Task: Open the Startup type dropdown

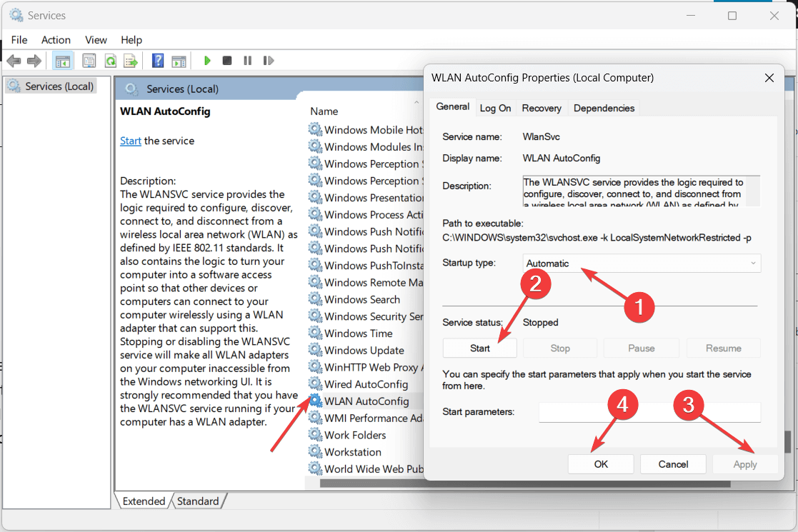Action: click(x=642, y=264)
